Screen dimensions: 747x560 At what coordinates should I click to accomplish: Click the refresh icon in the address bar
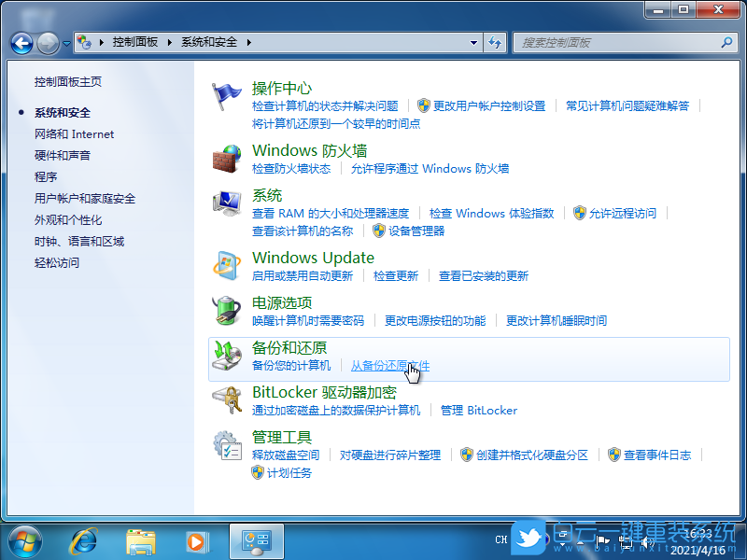click(x=496, y=43)
